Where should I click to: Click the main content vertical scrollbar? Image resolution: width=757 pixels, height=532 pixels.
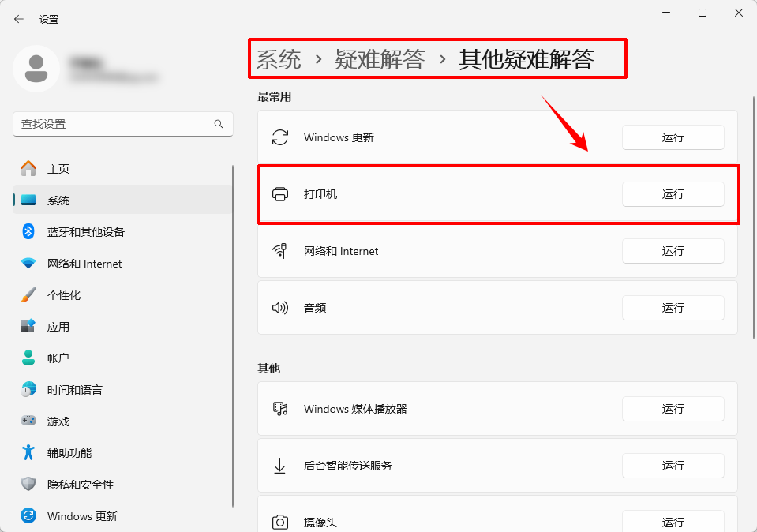(x=754, y=218)
